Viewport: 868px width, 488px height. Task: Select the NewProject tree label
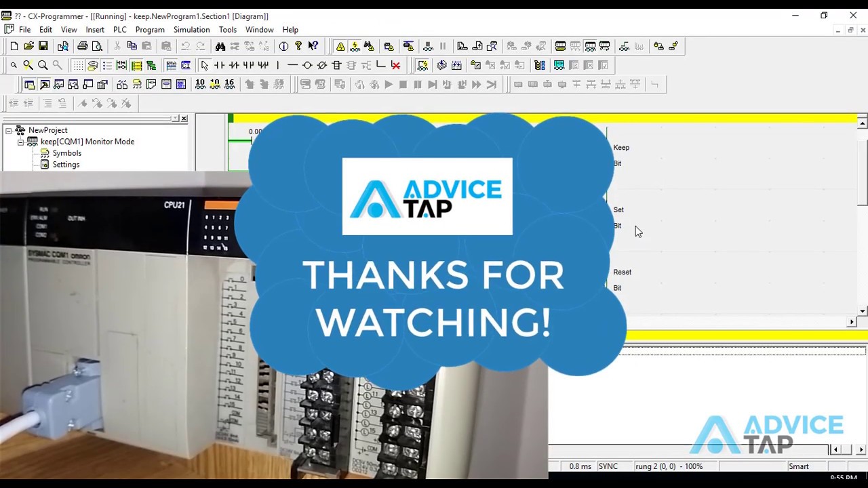pyautogui.click(x=47, y=130)
